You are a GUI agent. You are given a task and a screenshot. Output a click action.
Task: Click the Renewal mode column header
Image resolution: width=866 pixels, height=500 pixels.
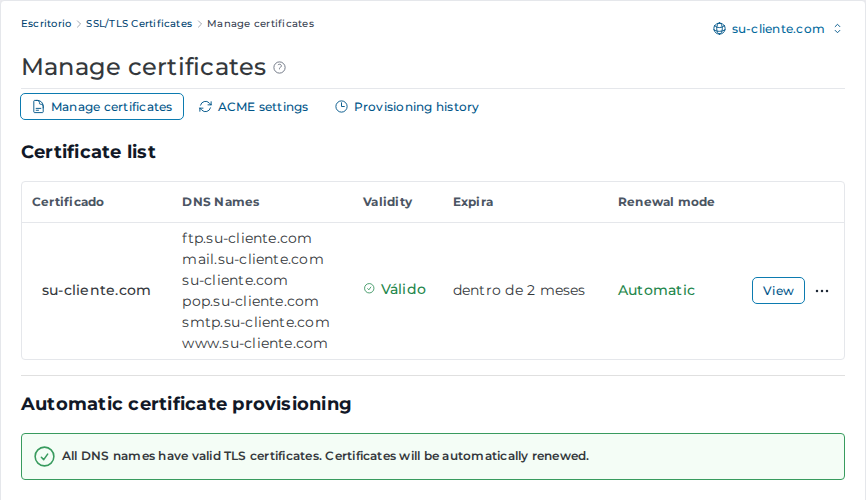(x=666, y=202)
